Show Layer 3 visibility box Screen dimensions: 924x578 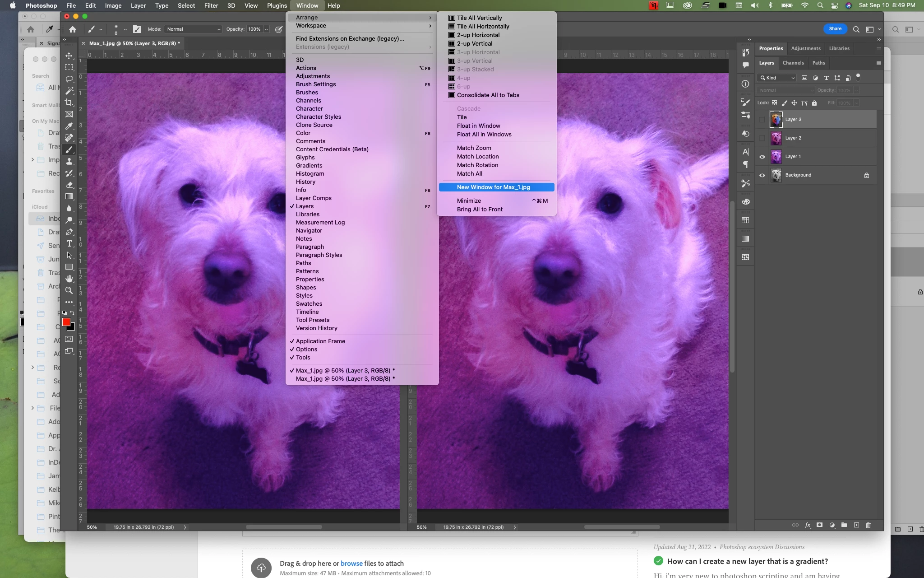pos(762,120)
